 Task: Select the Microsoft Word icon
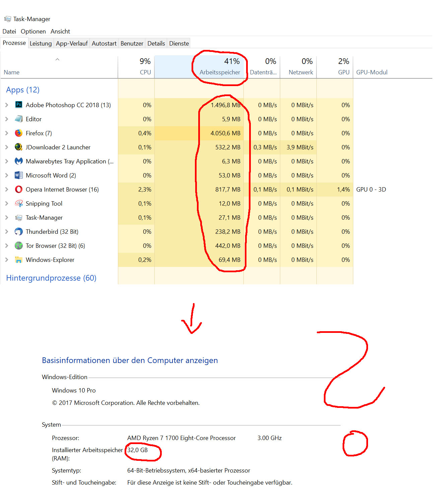click(18, 175)
